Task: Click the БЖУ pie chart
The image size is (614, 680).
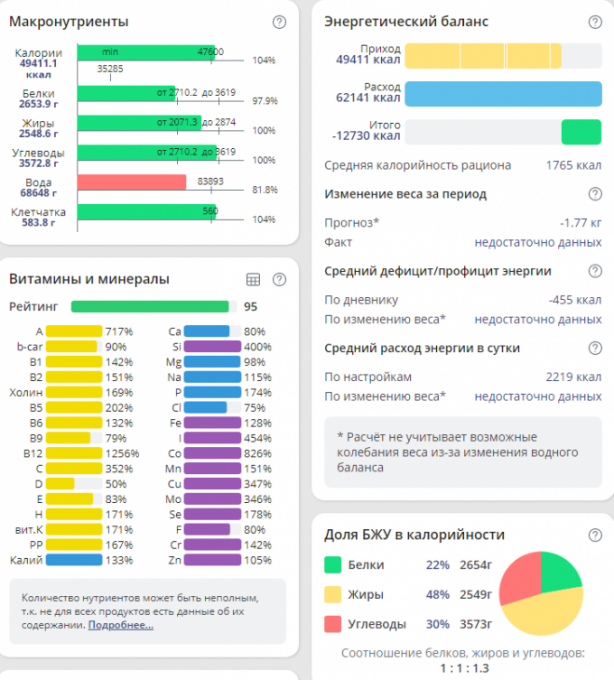Action: 541,594
